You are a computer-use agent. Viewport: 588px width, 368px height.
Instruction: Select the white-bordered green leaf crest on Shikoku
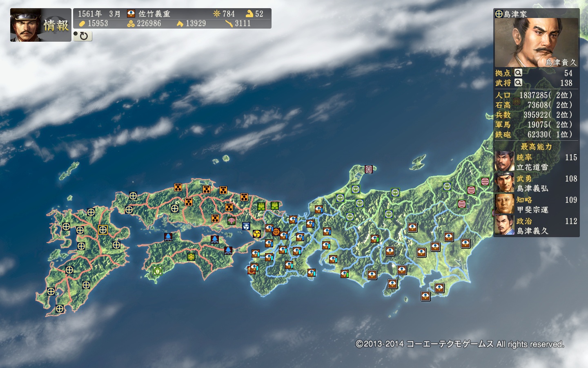click(158, 270)
